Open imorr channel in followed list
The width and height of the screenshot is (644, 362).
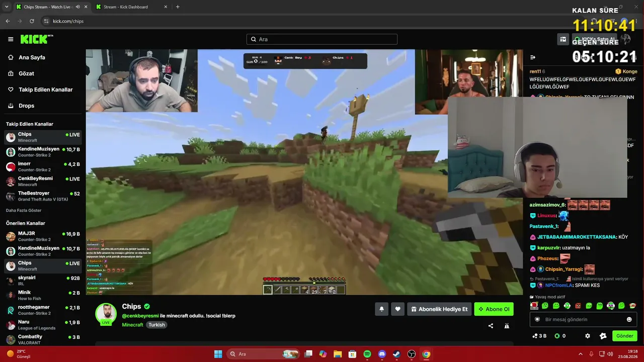point(43,167)
